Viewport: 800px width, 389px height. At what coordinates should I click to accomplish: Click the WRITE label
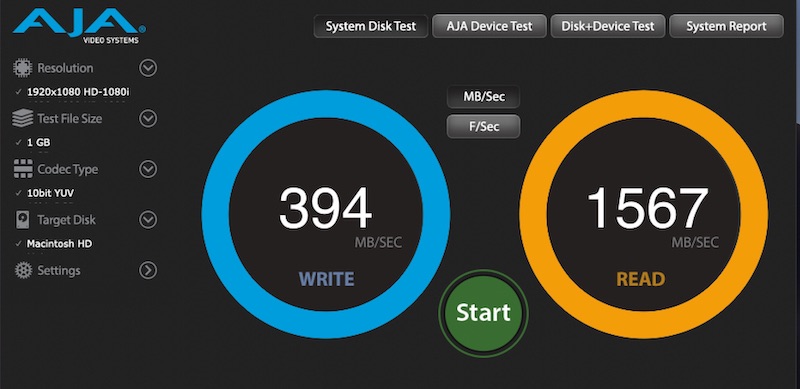click(x=326, y=279)
